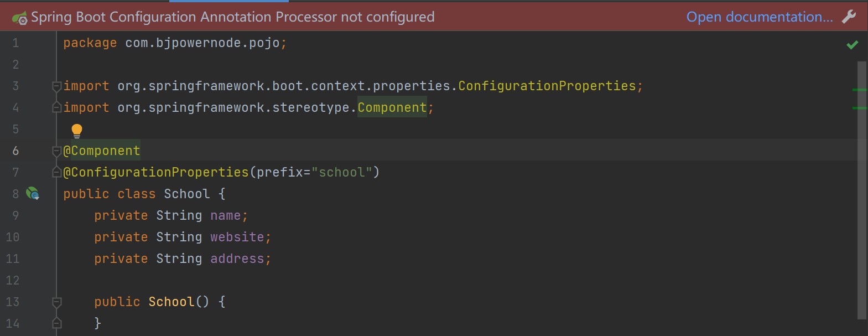Click line number 8 in the gutter

[15, 194]
